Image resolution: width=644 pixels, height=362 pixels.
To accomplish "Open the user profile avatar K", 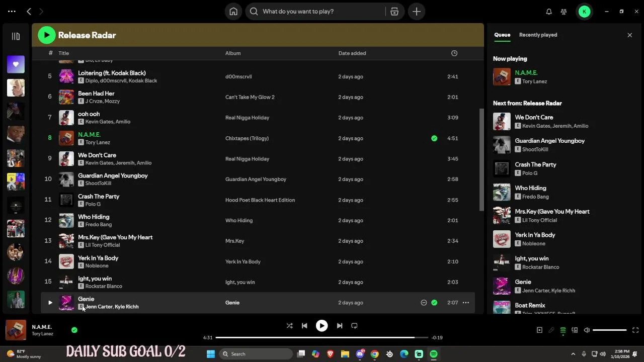I will pos(584,12).
